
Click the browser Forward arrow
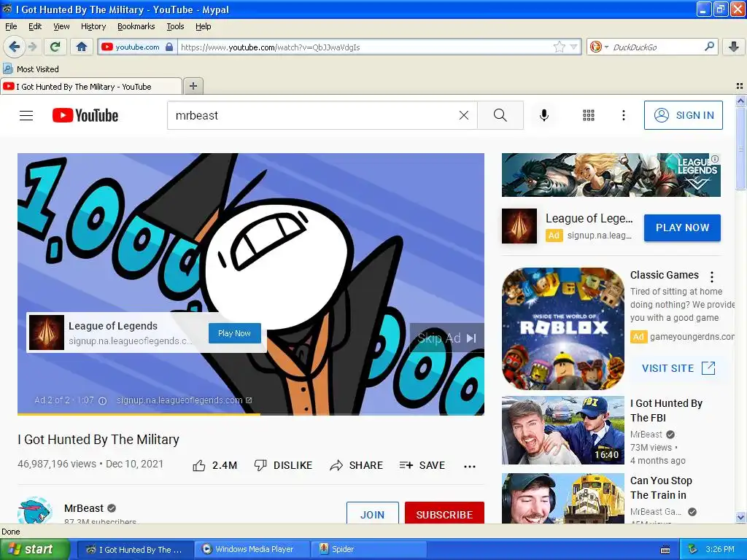(x=32, y=47)
